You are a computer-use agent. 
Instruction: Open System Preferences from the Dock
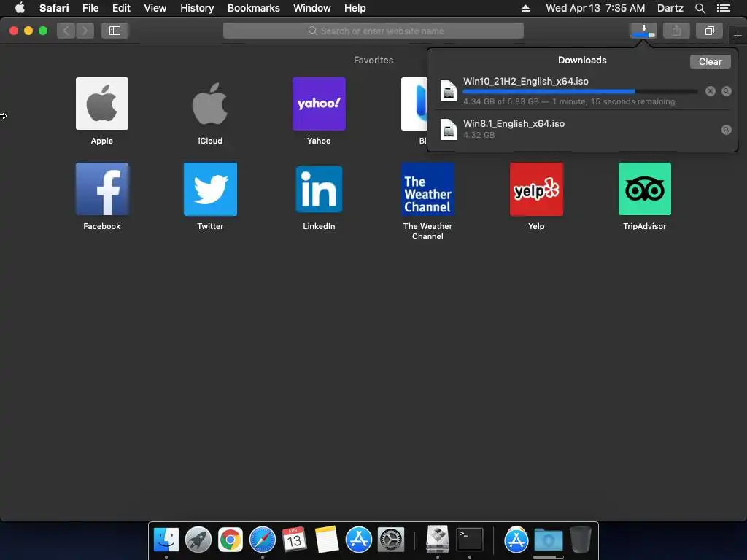click(x=391, y=540)
